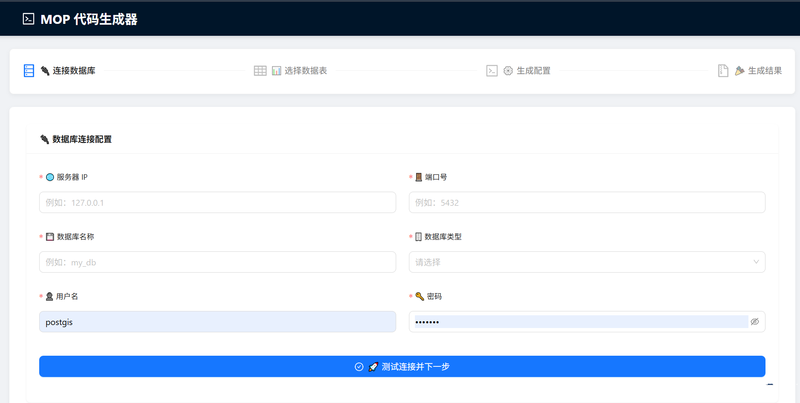This screenshot has width=800, height=403.
Task: Click the document icon for 生成结果
Action: (723, 71)
